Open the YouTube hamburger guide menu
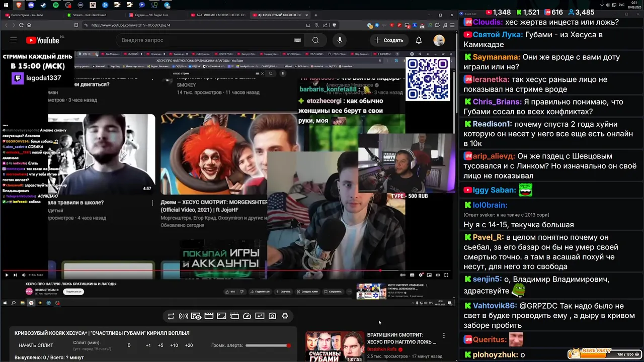 tap(14, 40)
